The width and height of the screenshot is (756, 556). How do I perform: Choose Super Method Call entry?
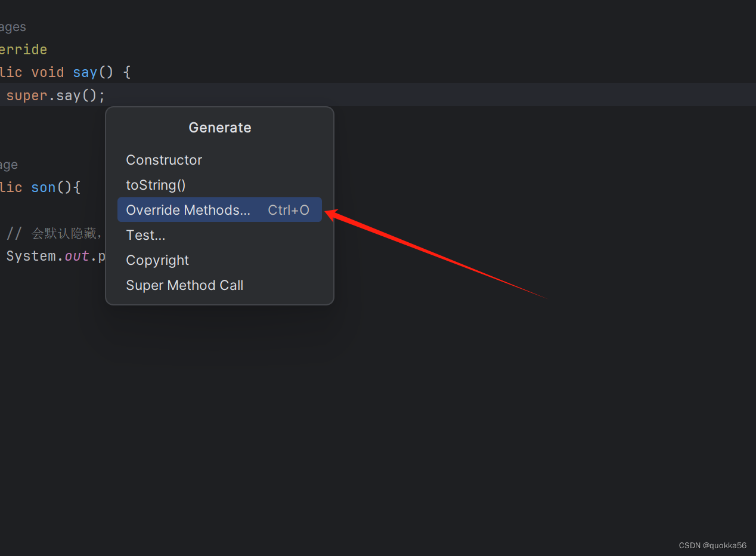coord(219,285)
